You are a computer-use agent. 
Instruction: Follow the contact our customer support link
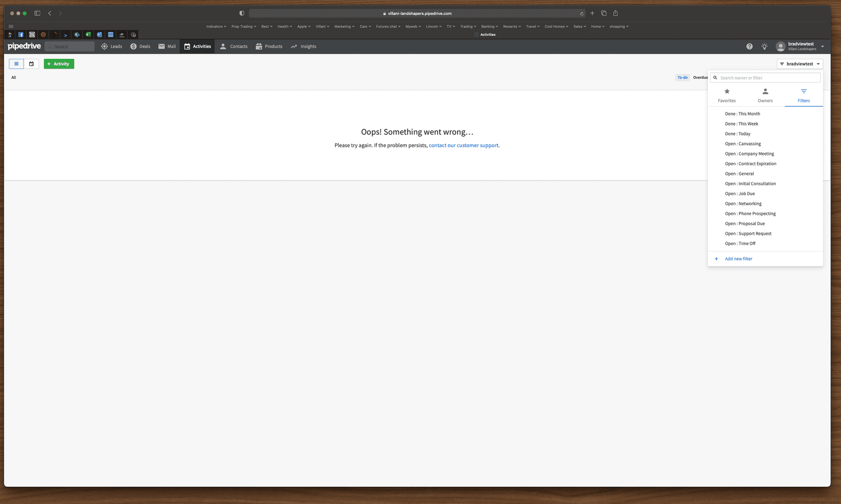click(x=463, y=146)
